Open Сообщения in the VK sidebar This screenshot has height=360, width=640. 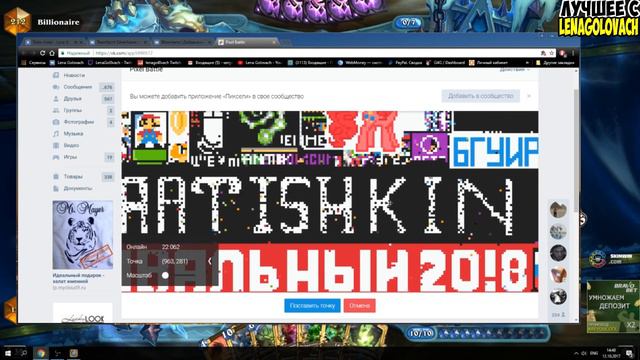(x=78, y=87)
